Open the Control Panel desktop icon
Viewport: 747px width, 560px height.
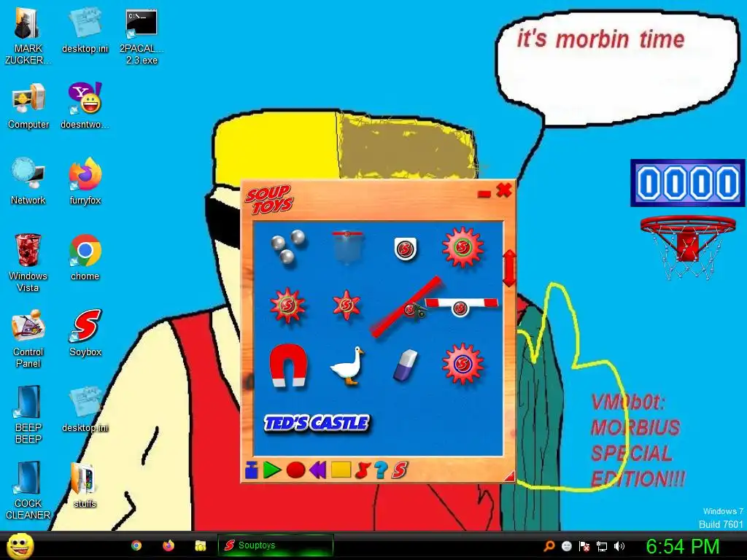click(28, 338)
